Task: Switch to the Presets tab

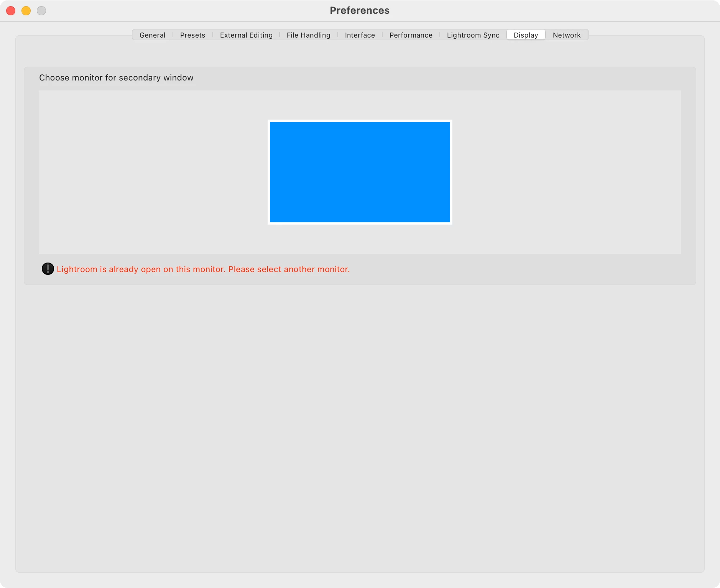Action: (x=192, y=35)
